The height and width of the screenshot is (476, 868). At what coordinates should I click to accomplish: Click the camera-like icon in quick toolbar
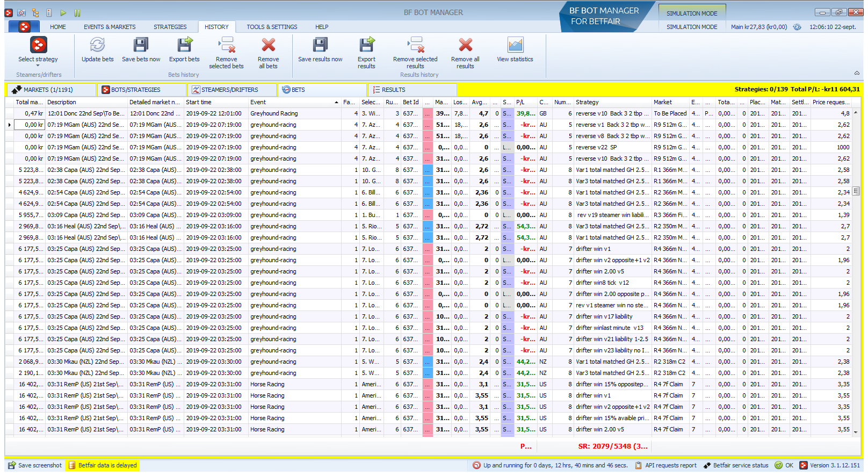click(21, 12)
